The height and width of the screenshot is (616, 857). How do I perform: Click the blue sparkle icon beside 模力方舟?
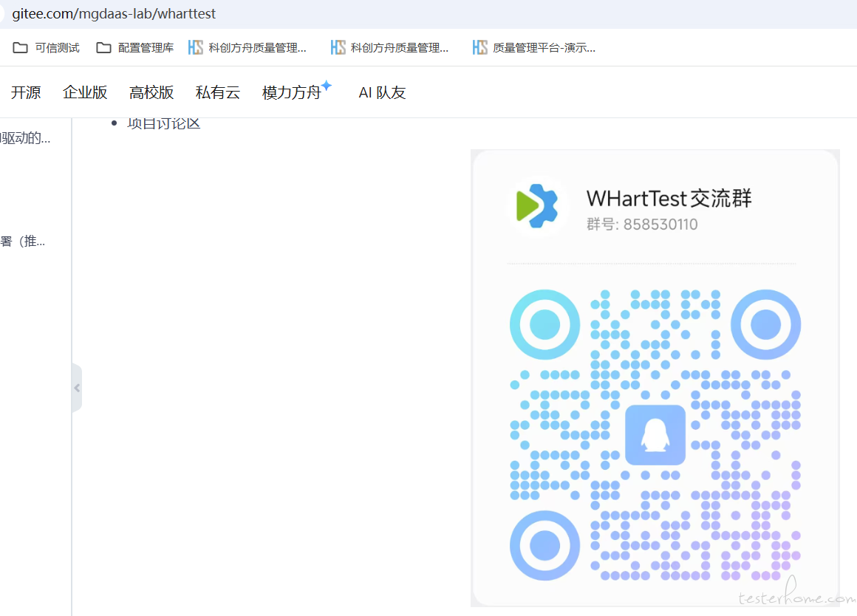(x=327, y=86)
